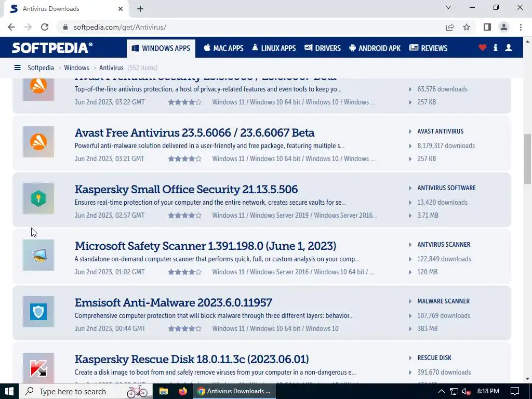Click the 3.71 MB file size
Image resolution: width=532 pixels, height=399 pixels.
tap(428, 216)
